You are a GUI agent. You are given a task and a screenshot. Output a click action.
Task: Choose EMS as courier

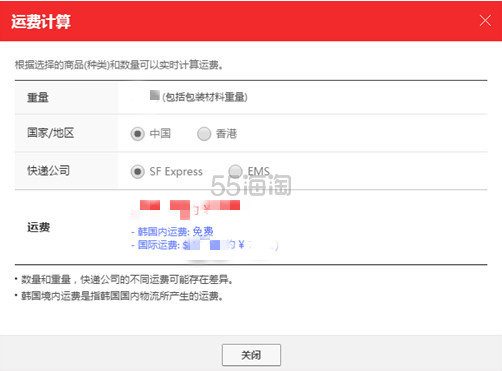pyautogui.click(x=235, y=171)
